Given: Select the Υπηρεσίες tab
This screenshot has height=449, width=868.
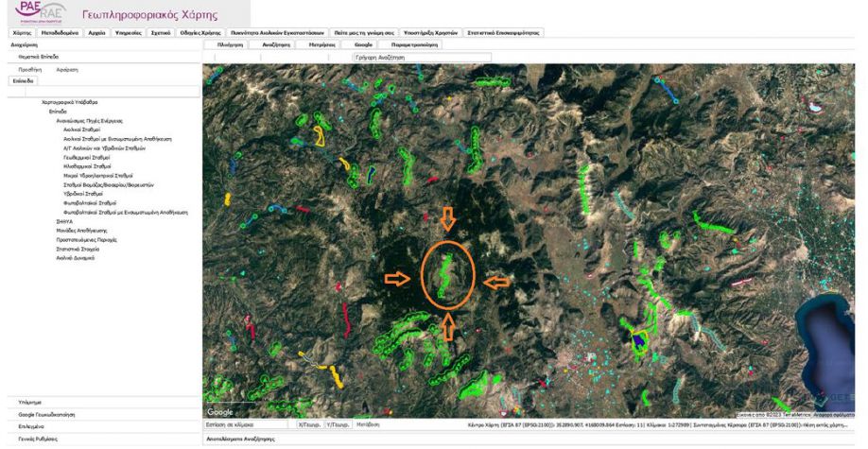Looking at the screenshot, I should click(x=128, y=33).
